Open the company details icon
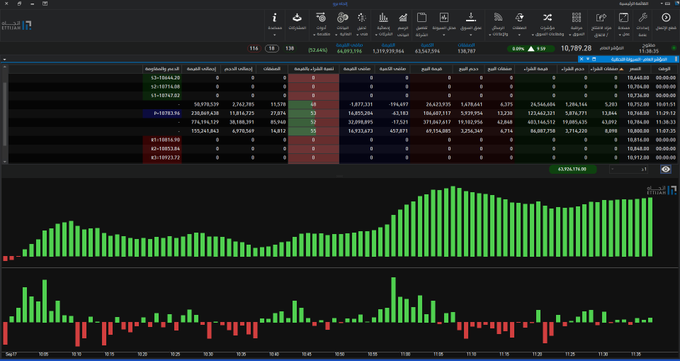 pyautogui.click(x=422, y=17)
